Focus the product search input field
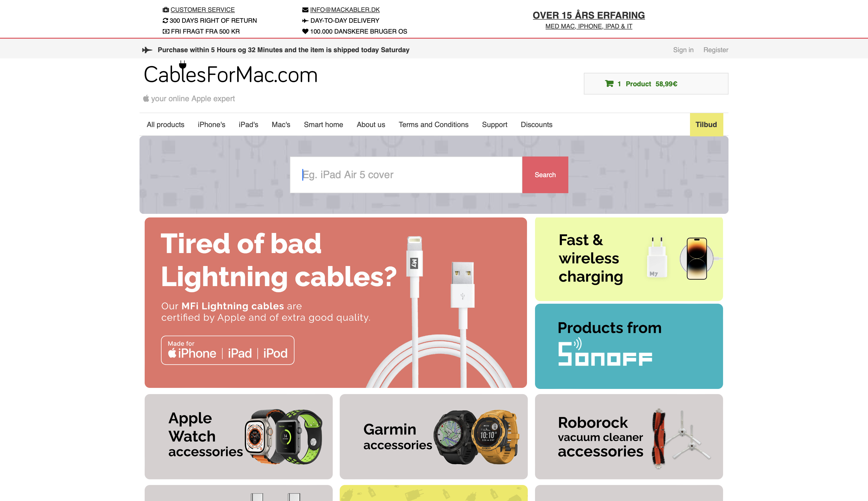This screenshot has width=868, height=501. [406, 175]
